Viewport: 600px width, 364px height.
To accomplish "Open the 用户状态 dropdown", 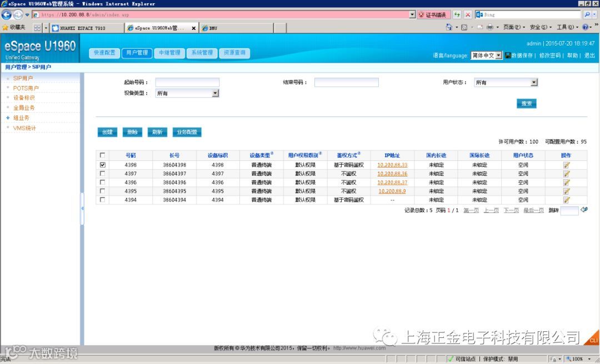I will tap(506, 82).
